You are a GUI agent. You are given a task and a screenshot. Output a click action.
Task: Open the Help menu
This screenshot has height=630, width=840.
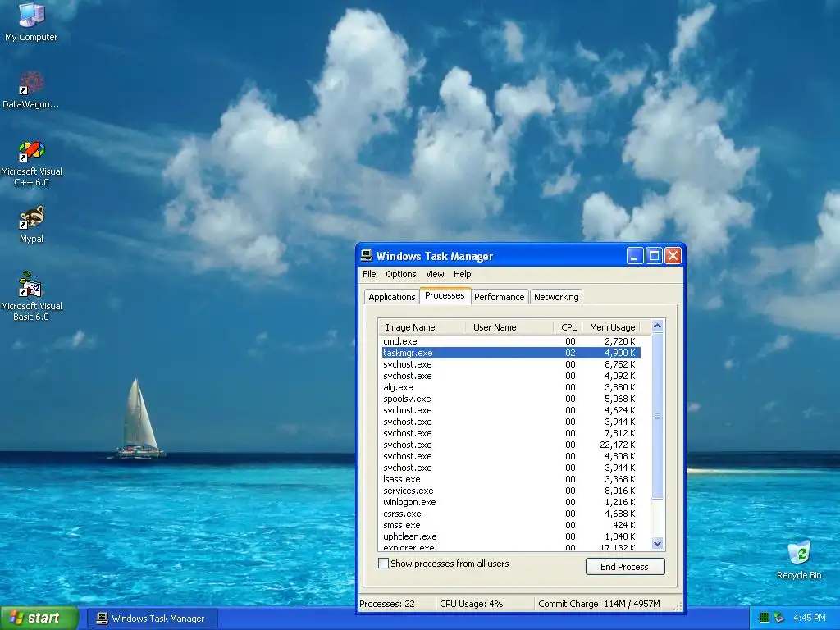(x=463, y=274)
